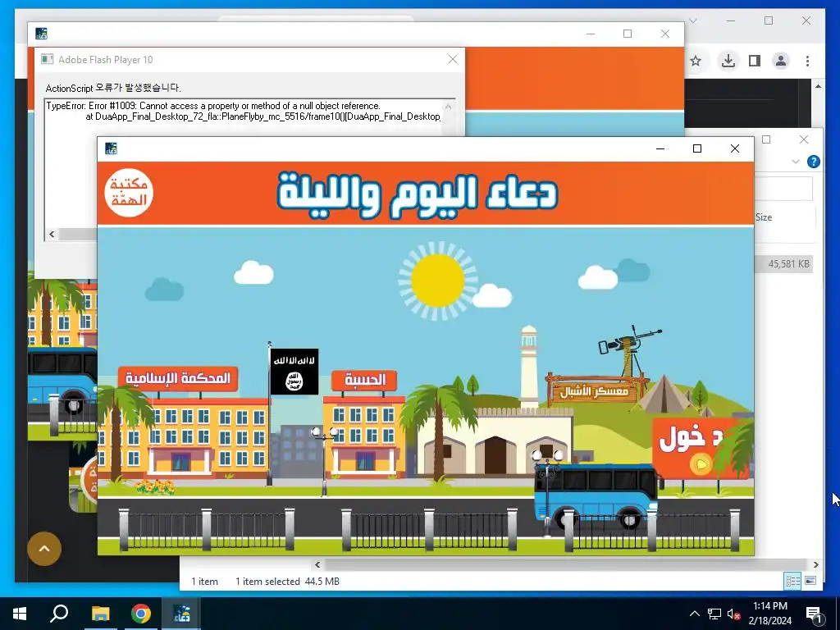840x630 pixels.
Task: Click Explorer horizontal scrollbar right arrow
Action: [815, 564]
